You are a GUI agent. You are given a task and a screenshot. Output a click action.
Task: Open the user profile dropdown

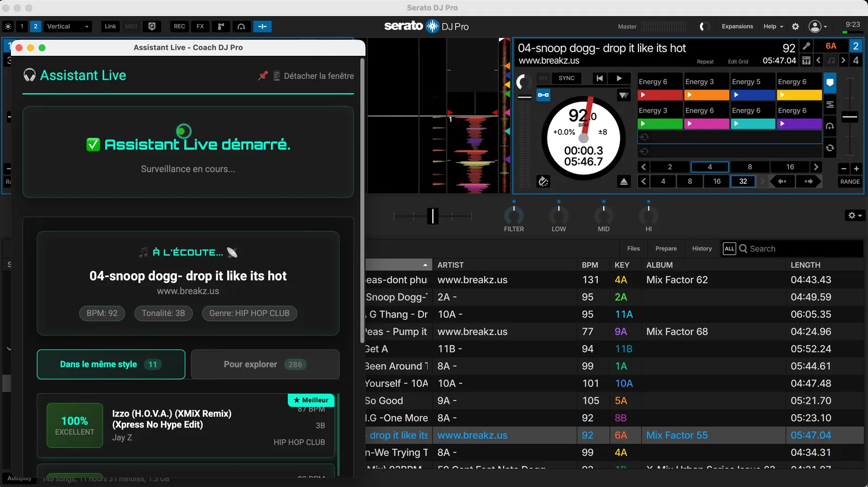(818, 27)
